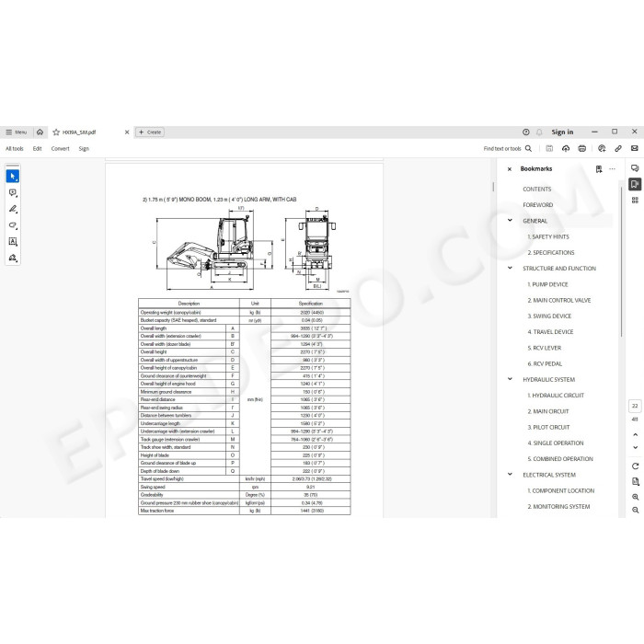Open 2. MAIN CONTROL VALVE bookmark

[559, 300]
